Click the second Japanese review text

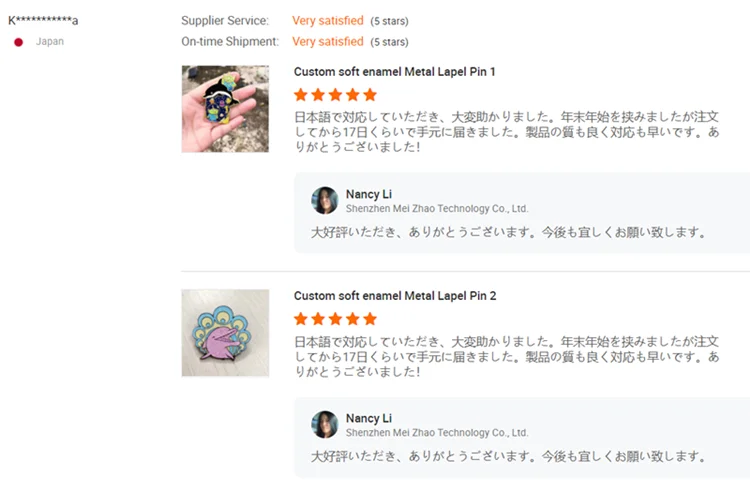(x=506, y=356)
